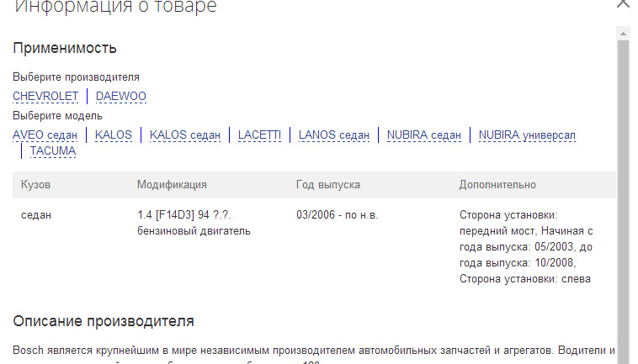Select the седан table row cell
Screen dimensions: 638x364
(36, 215)
